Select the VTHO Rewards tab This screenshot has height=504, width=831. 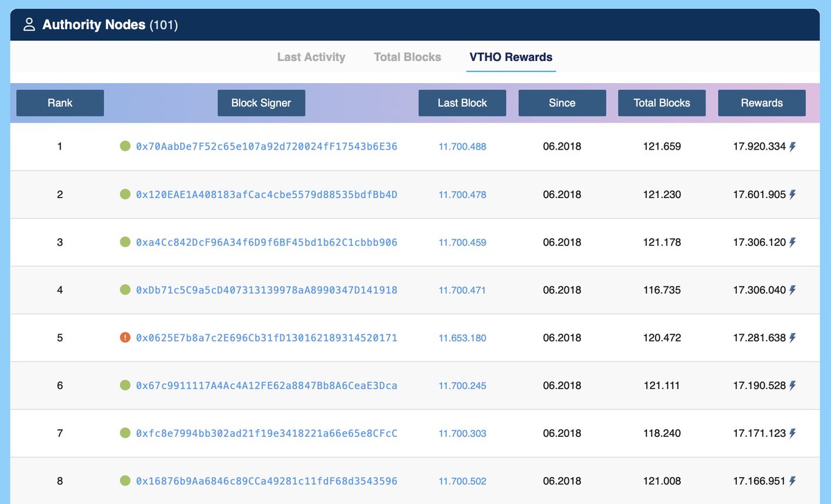(x=510, y=57)
